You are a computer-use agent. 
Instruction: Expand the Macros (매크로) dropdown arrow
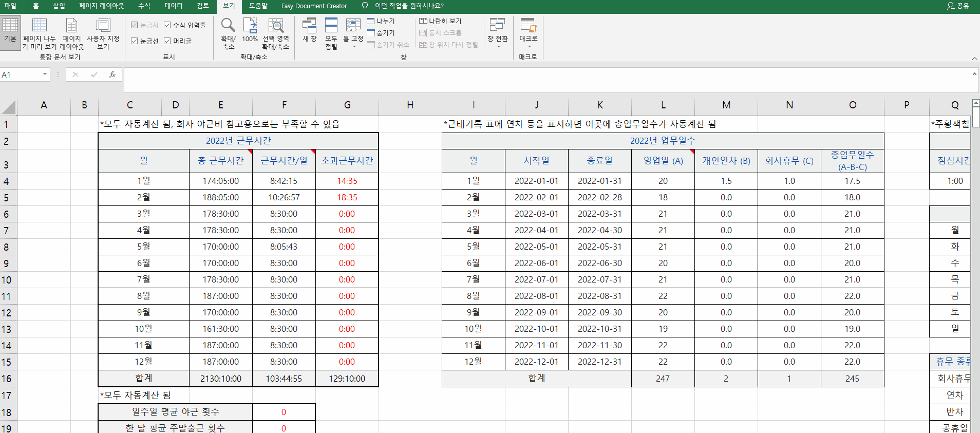coord(529,47)
